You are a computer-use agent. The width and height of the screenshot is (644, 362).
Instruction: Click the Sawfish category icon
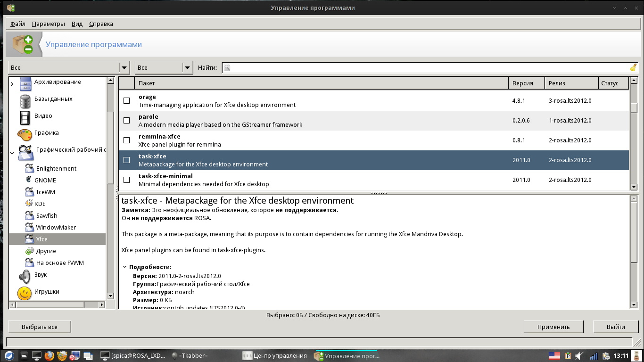point(29,215)
